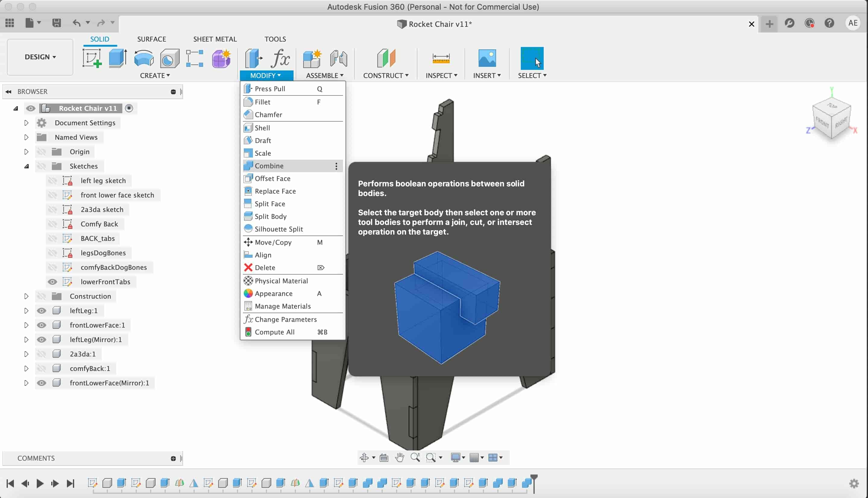The height and width of the screenshot is (498, 868).
Task: Open the Help question mark icon
Action: pos(829,23)
